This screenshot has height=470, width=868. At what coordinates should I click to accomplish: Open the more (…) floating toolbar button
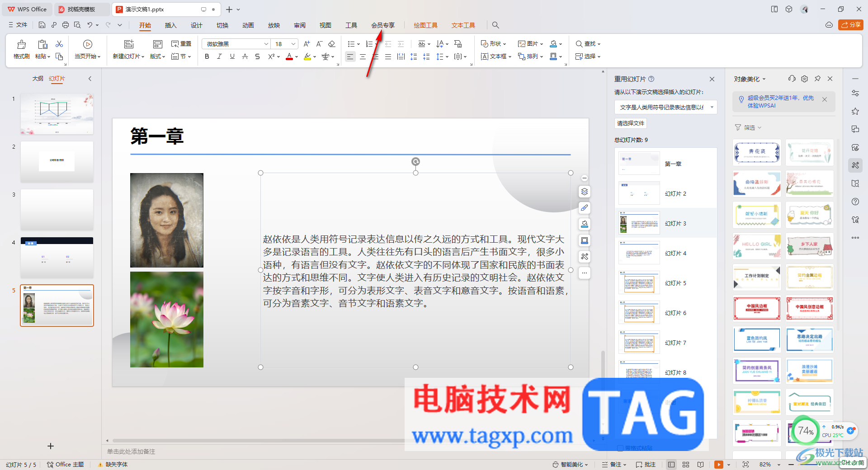pyautogui.click(x=585, y=273)
